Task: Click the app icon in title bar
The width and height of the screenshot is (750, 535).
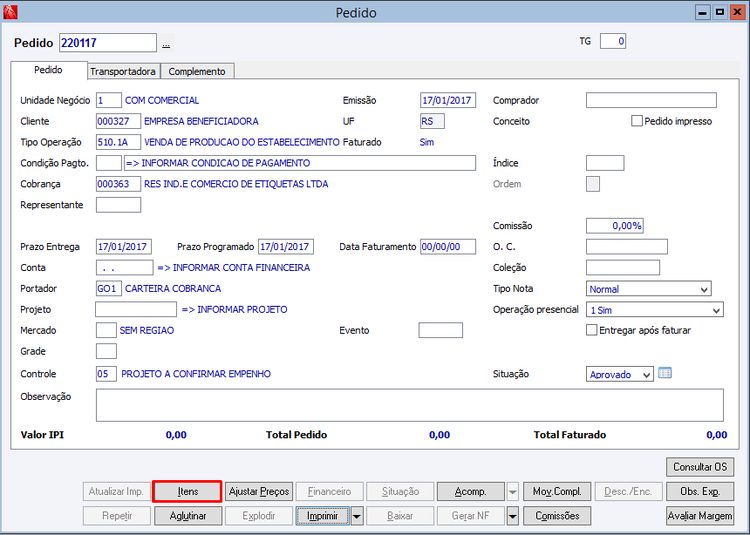Action: point(10,12)
